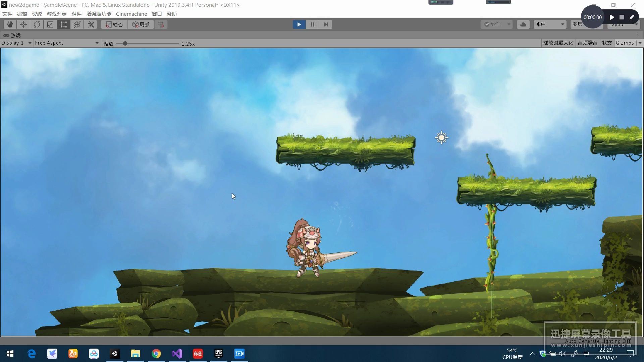Open the 窗口 menu
This screenshot has height=362, width=644.
coord(157,14)
